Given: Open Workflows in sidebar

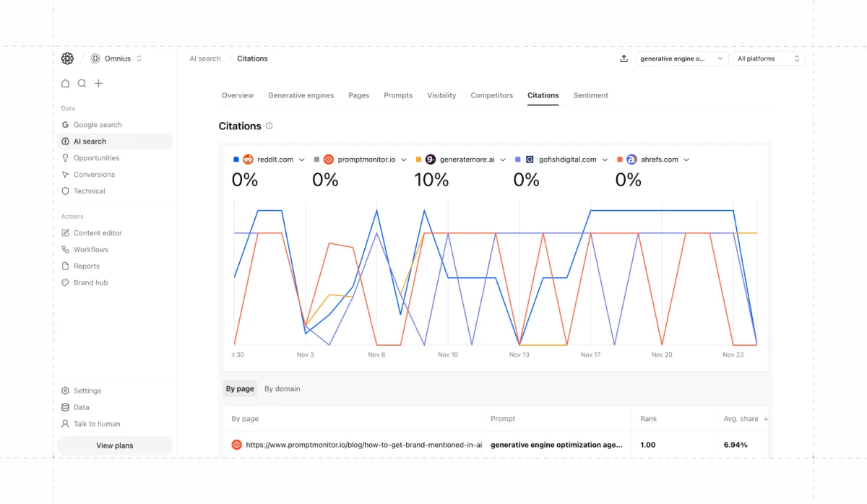Looking at the screenshot, I should click(115, 250).
